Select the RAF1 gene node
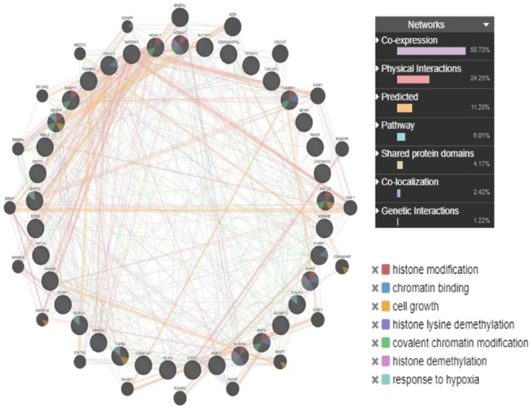Screen dimensions: 532x409 [350, 206]
